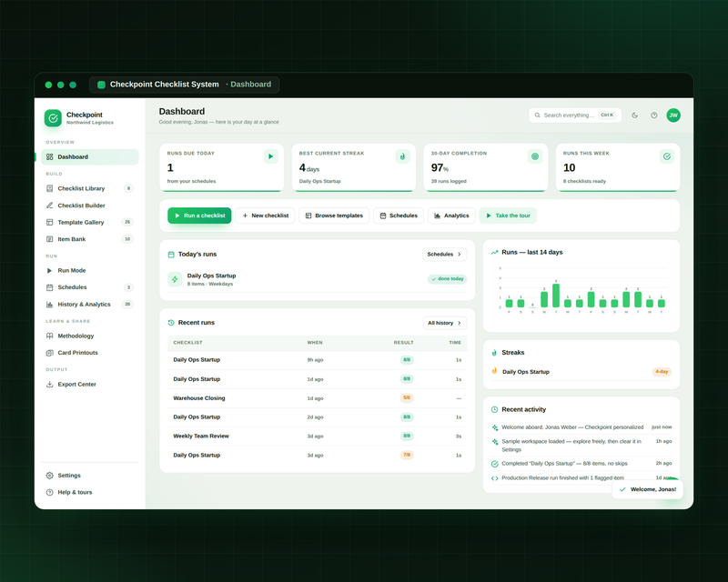This screenshot has height=582, width=728.
Task: Open Settings in sidebar
Action: tap(89, 476)
